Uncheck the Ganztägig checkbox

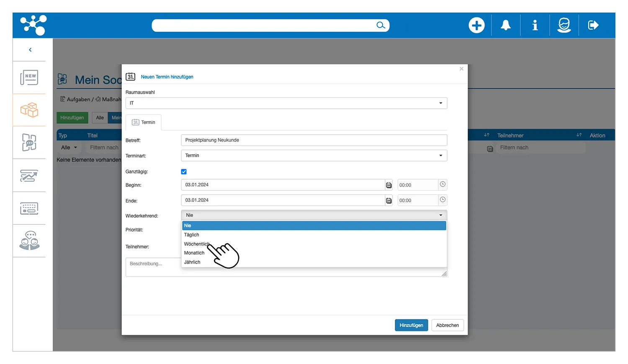tap(184, 172)
